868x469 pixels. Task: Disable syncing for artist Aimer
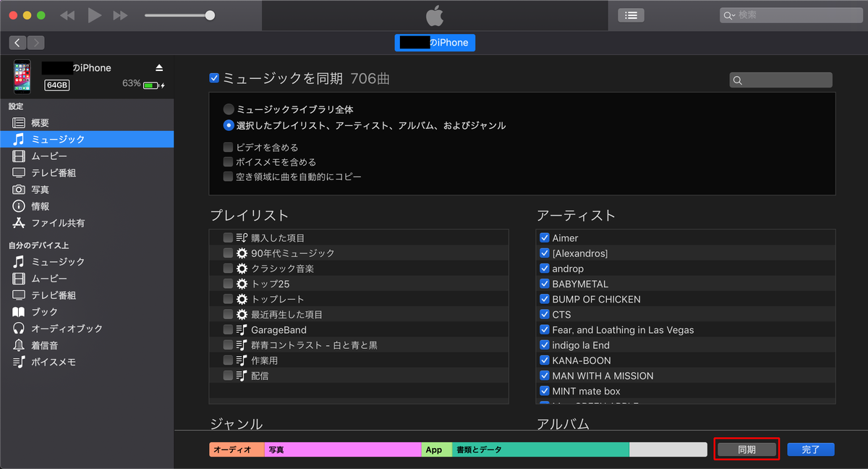pos(545,237)
